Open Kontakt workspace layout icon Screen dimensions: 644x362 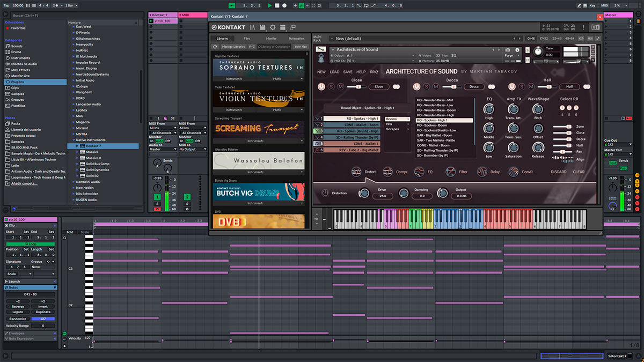283,27
